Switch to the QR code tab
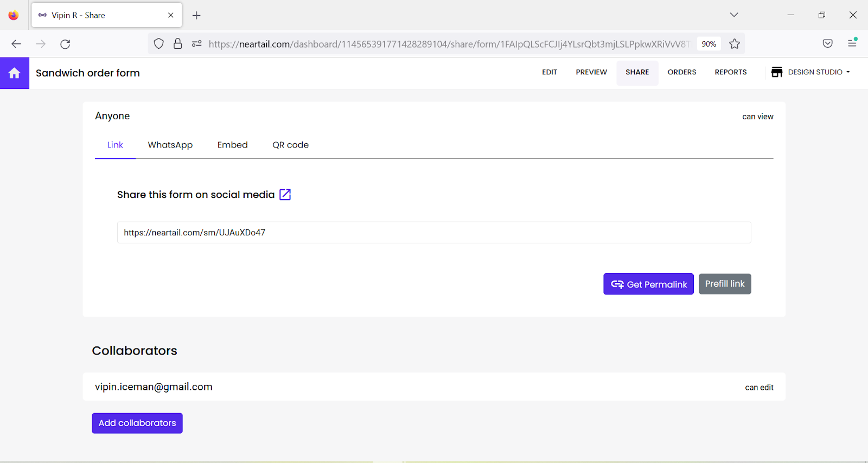Image resolution: width=868 pixels, height=463 pixels. click(291, 145)
